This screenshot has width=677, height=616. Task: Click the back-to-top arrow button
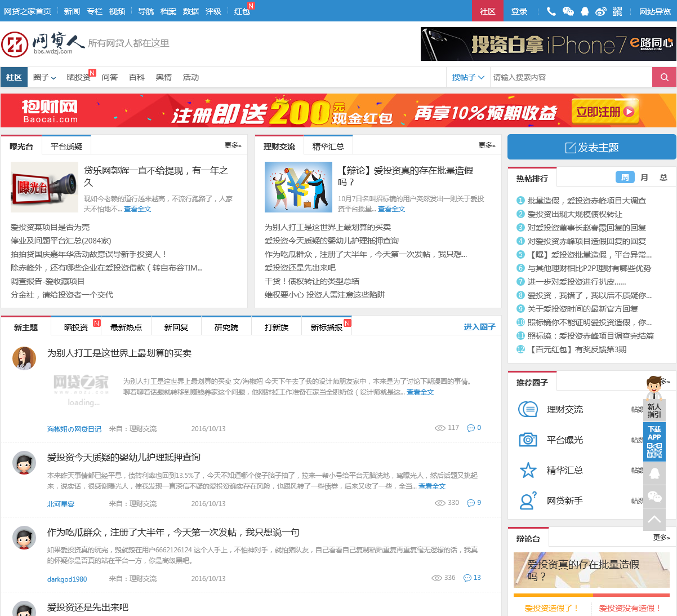pyautogui.click(x=654, y=519)
